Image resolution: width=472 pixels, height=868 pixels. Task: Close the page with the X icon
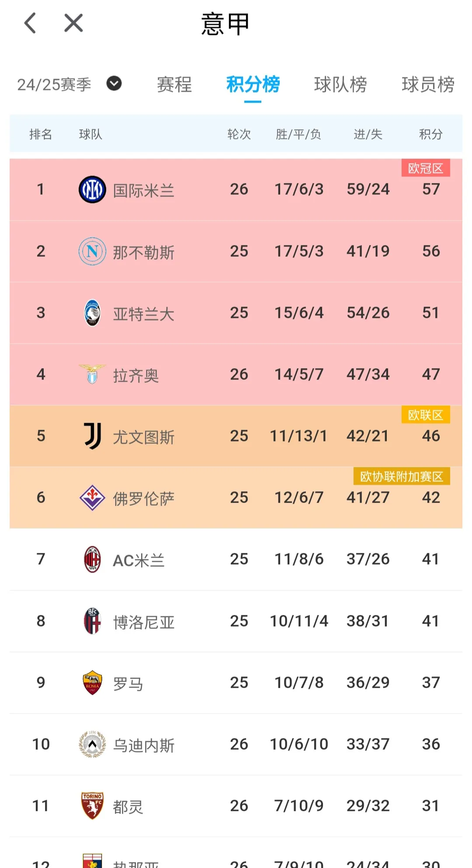coord(73,23)
